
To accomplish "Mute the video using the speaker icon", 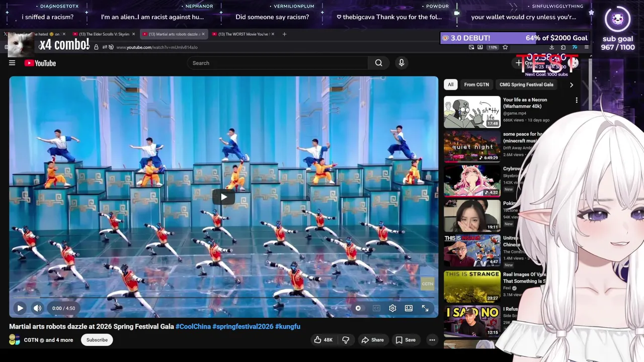I will [x=37, y=308].
